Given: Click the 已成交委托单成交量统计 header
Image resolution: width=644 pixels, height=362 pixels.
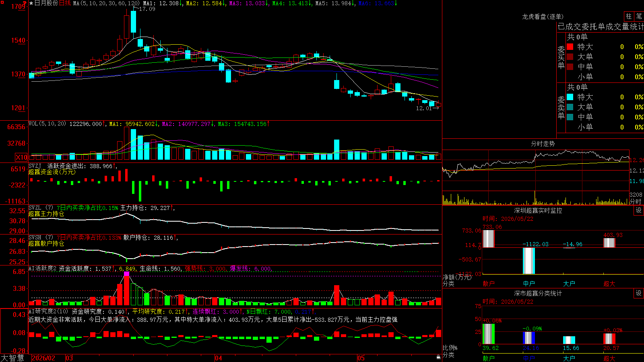Looking at the screenshot, I should (x=601, y=27).
